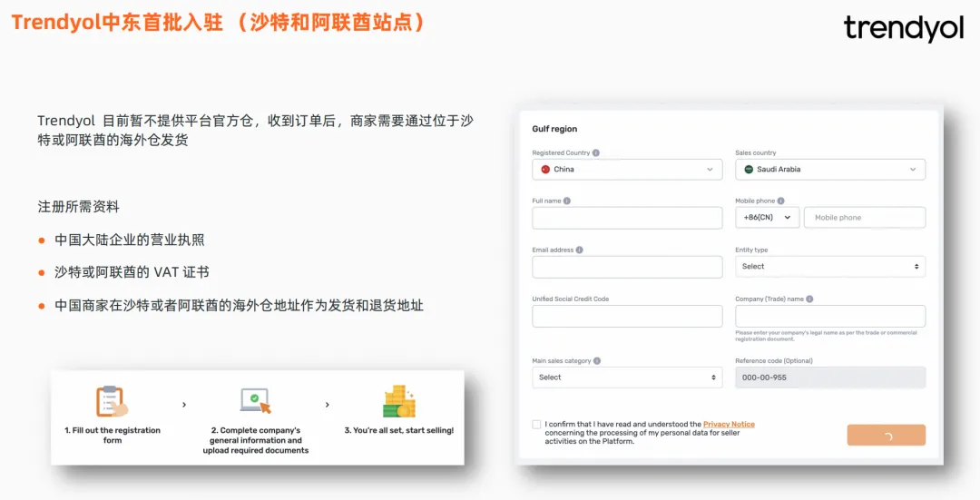The width and height of the screenshot is (980, 500).
Task: Open the Registered Country dropdown
Action: (627, 170)
